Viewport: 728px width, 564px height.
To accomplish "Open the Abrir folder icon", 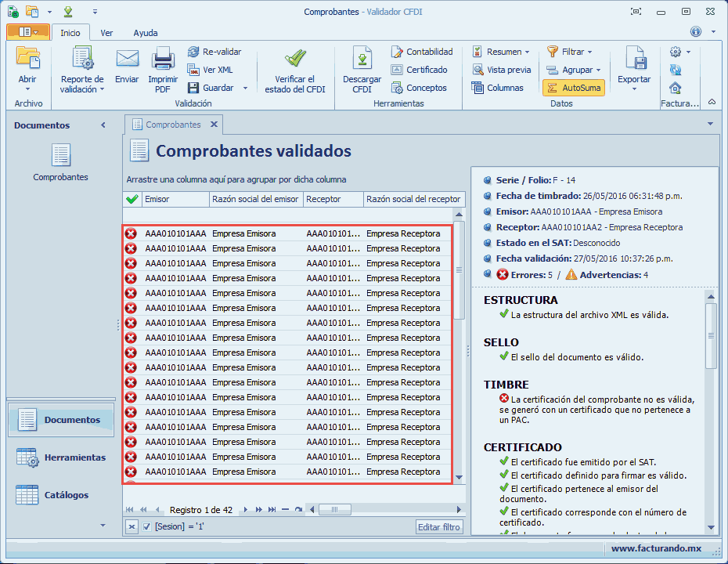I will click(x=27, y=58).
